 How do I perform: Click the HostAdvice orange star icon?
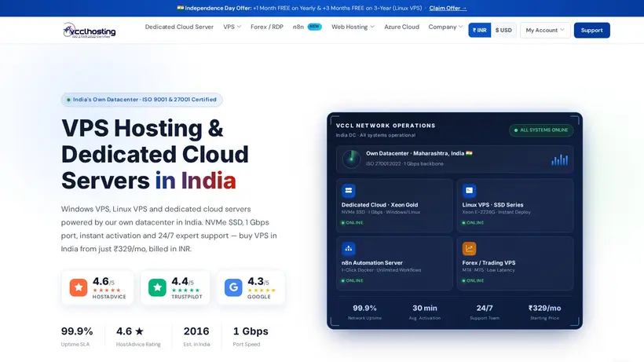pos(79,287)
